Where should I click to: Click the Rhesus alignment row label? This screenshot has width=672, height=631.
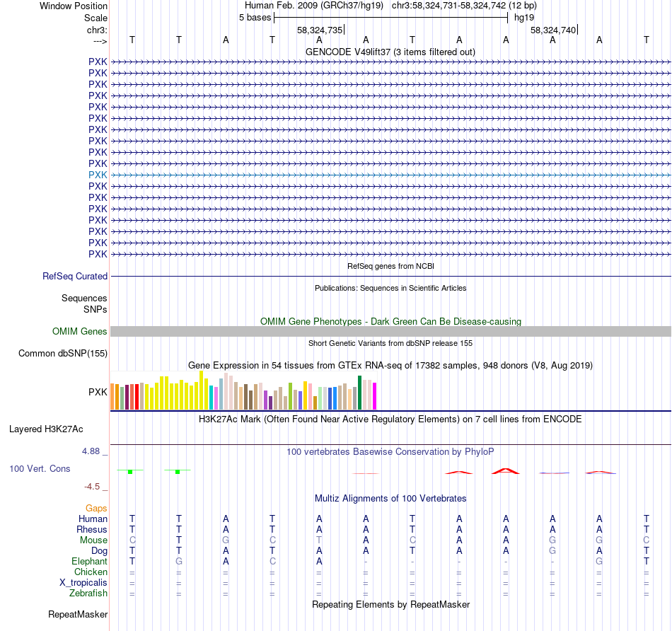click(92, 529)
